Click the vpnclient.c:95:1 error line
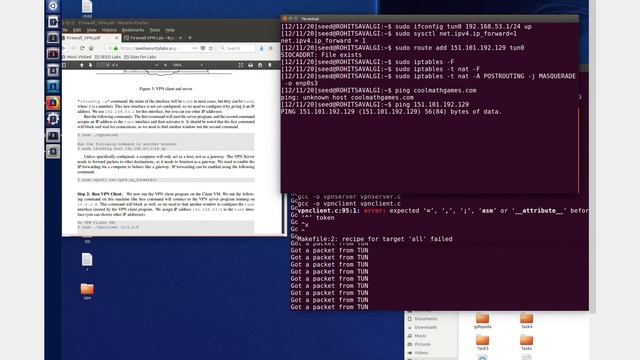The width and height of the screenshot is (640, 360). click(443, 211)
